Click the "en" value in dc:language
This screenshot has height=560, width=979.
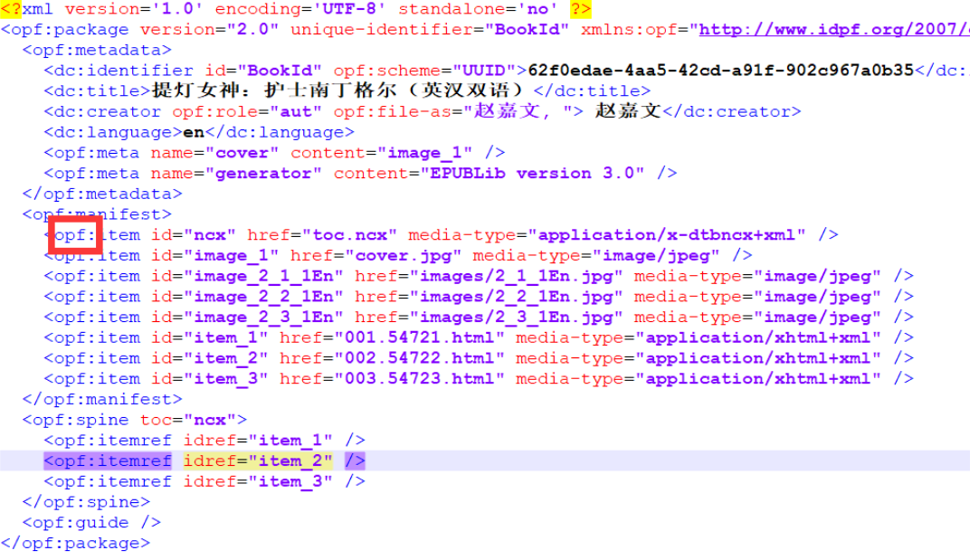pyautogui.click(x=195, y=132)
